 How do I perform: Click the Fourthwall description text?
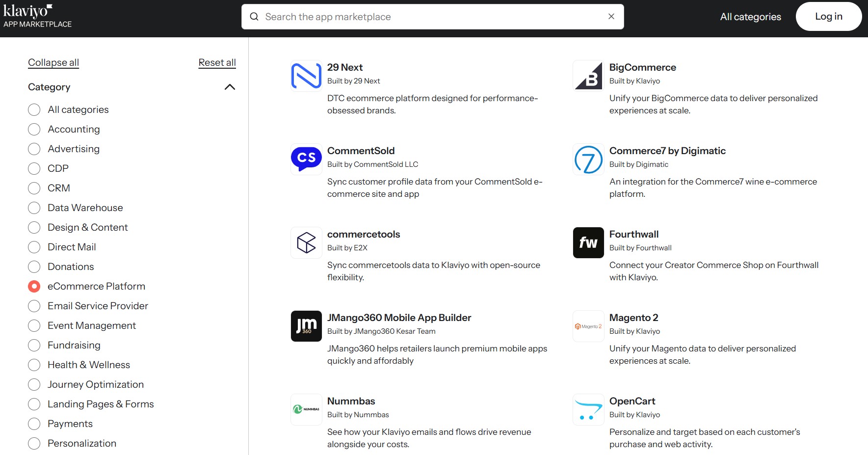tap(714, 271)
